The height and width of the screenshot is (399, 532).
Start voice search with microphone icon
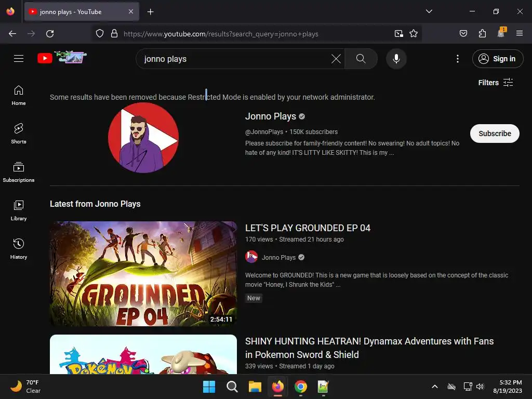point(396,59)
